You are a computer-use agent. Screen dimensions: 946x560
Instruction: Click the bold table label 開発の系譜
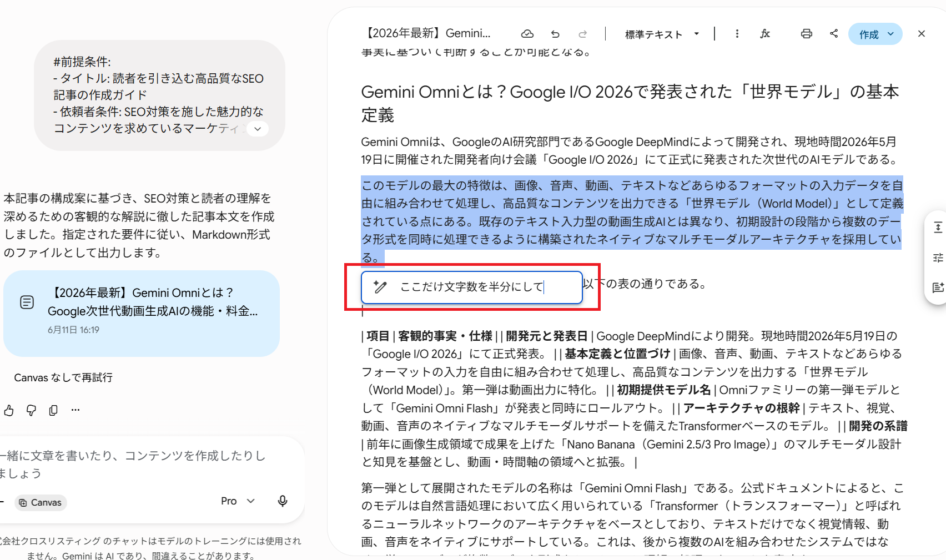[878, 426]
